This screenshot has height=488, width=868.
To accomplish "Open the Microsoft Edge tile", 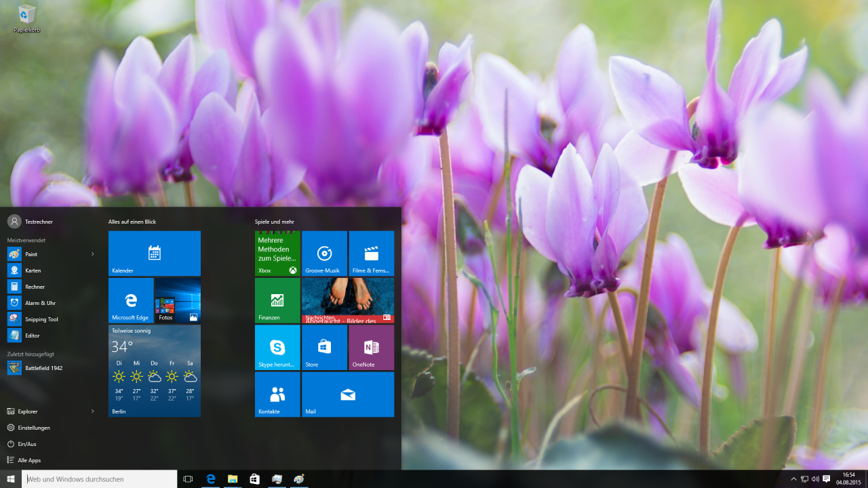I will point(131,300).
